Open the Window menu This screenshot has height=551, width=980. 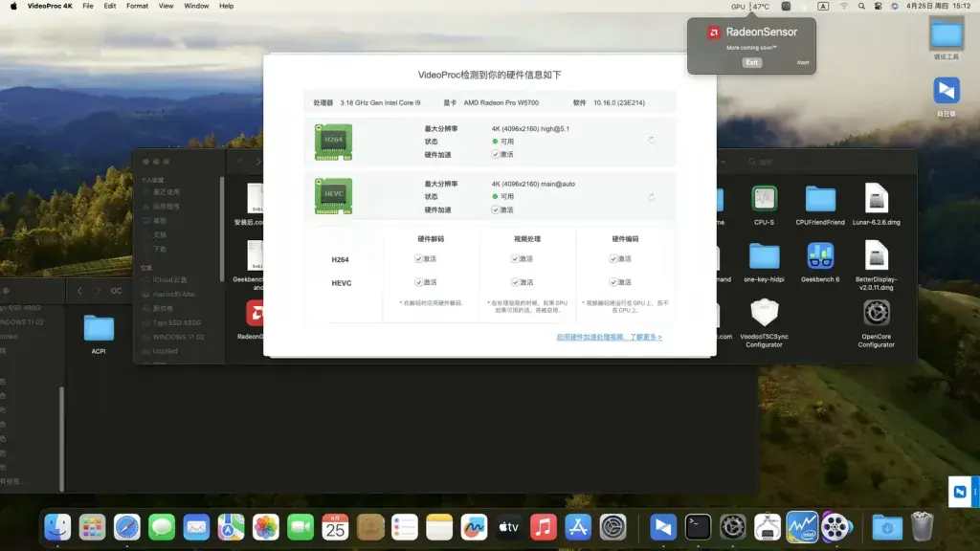tap(196, 7)
